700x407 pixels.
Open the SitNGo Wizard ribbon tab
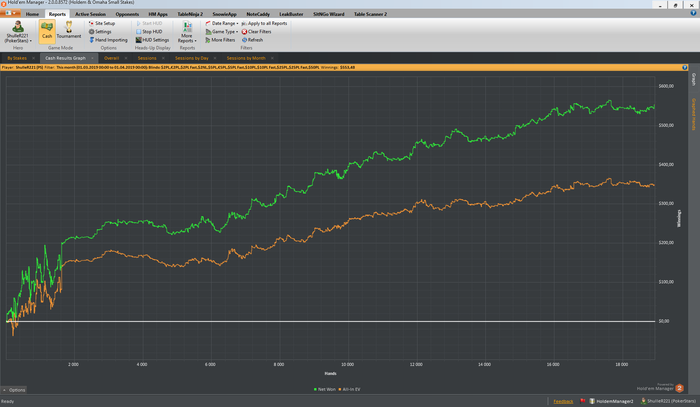329,14
